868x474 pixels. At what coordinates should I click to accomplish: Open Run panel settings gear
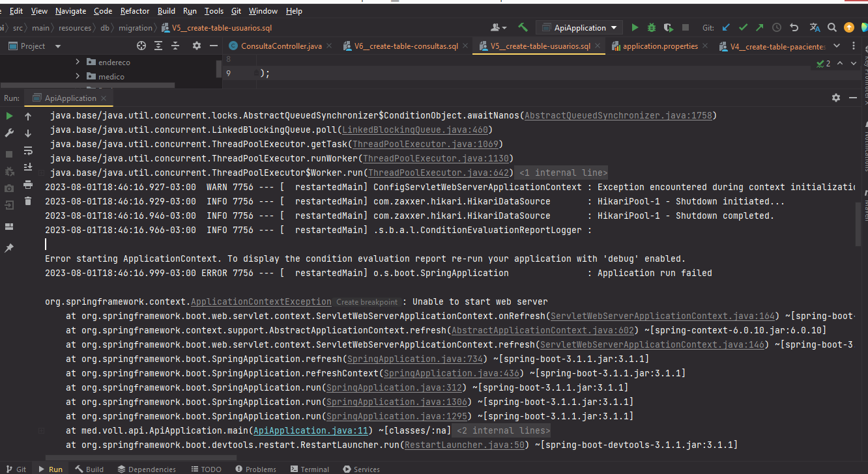836,98
